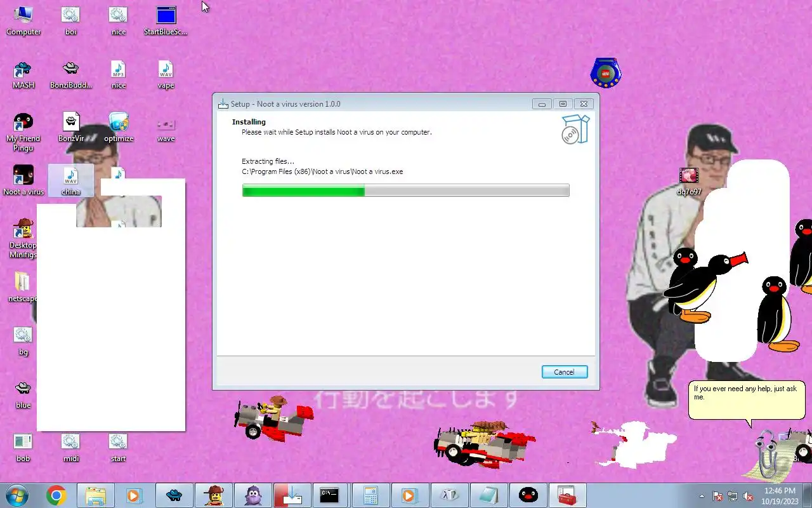The height and width of the screenshot is (508, 812).
Task: Switch to the Setup installer taskbar button
Action: [x=292, y=495]
